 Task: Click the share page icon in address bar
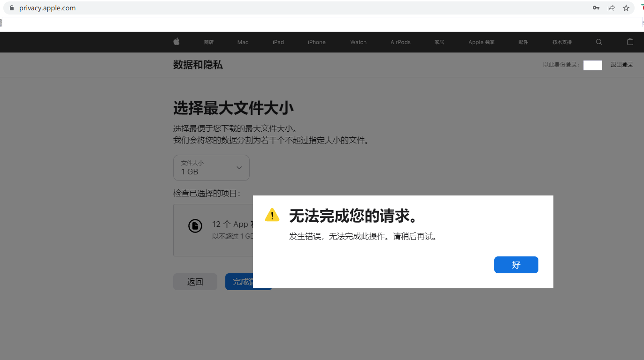click(611, 8)
